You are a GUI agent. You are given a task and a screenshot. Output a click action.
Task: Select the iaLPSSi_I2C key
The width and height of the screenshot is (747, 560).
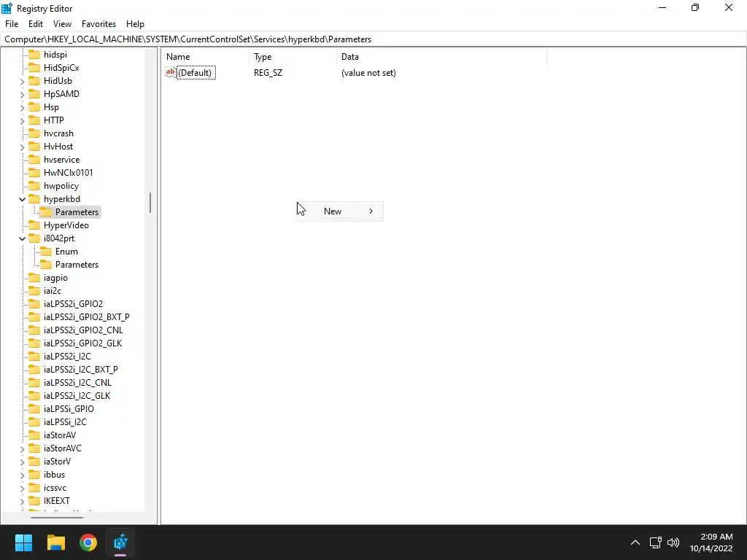tap(65, 422)
